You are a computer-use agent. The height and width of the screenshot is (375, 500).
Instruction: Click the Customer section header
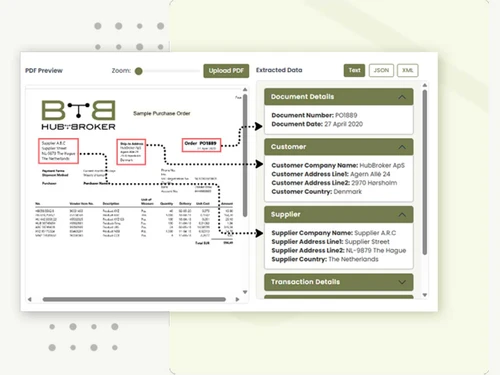click(339, 147)
